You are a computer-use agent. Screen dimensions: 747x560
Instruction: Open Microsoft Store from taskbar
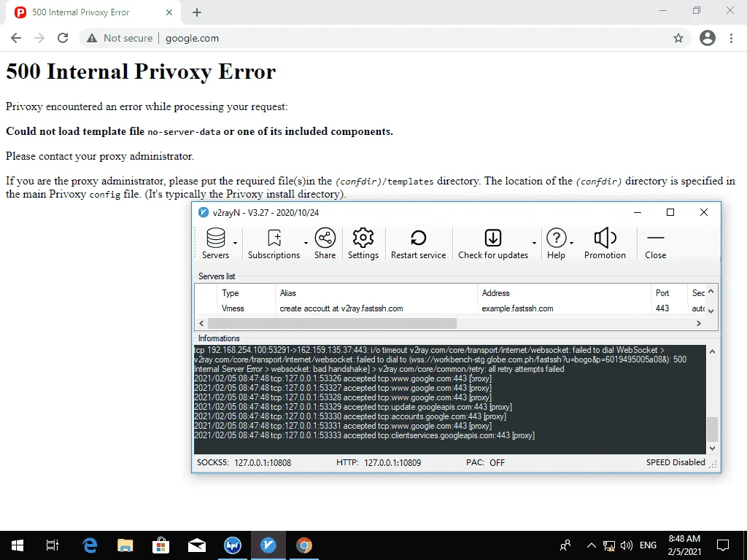pyautogui.click(x=161, y=545)
